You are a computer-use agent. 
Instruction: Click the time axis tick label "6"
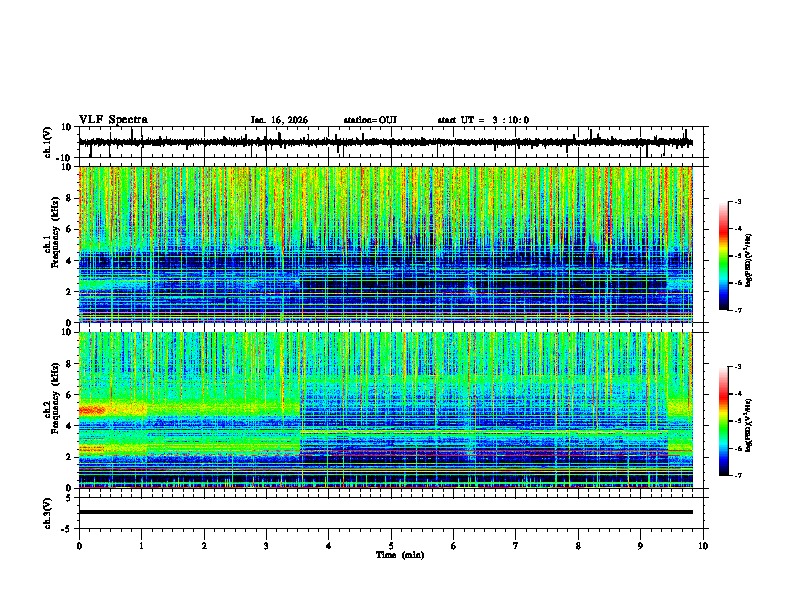[454, 546]
